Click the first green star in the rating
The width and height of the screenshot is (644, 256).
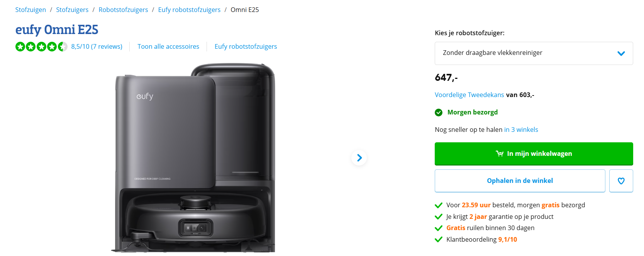coord(20,46)
